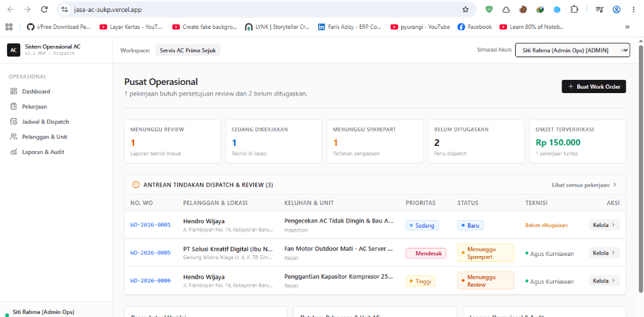Click the Menunggu Review status badge

[x=486, y=281]
